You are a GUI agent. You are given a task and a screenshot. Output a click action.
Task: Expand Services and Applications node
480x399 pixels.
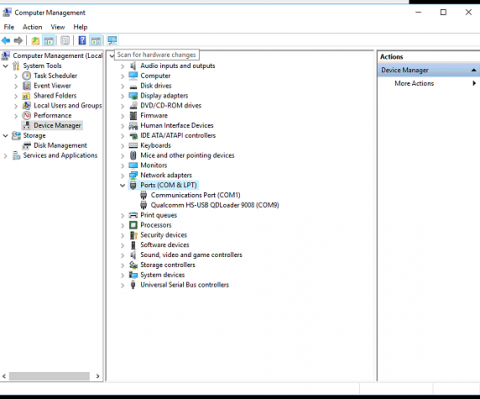click(x=5, y=156)
